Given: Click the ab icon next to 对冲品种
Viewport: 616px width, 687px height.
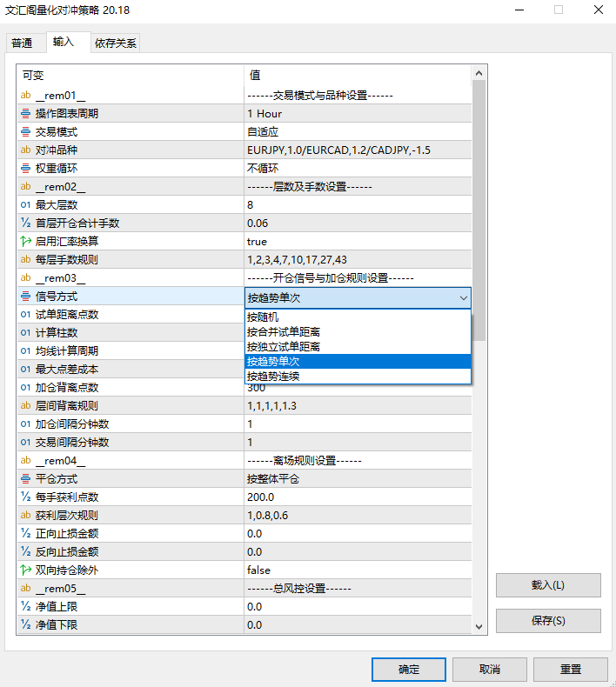Looking at the screenshot, I should click(25, 150).
